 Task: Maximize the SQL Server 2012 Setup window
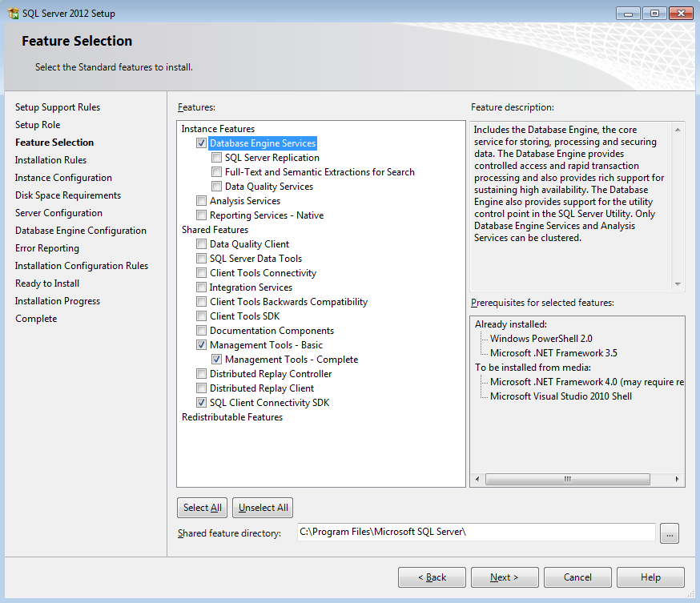(654, 14)
